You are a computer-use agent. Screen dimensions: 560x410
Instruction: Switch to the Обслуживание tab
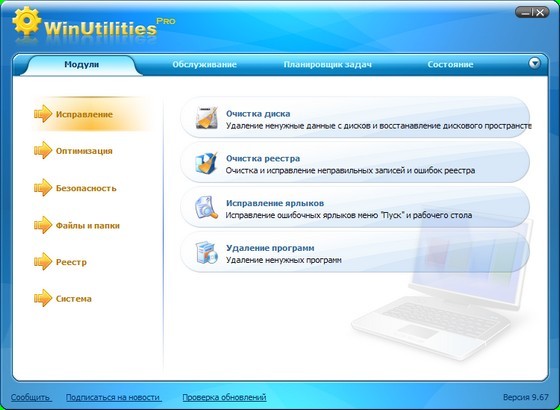tap(204, 65)
